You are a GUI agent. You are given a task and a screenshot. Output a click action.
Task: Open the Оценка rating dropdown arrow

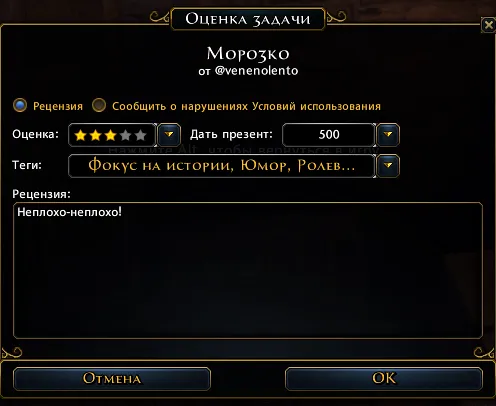click(169, 135)
